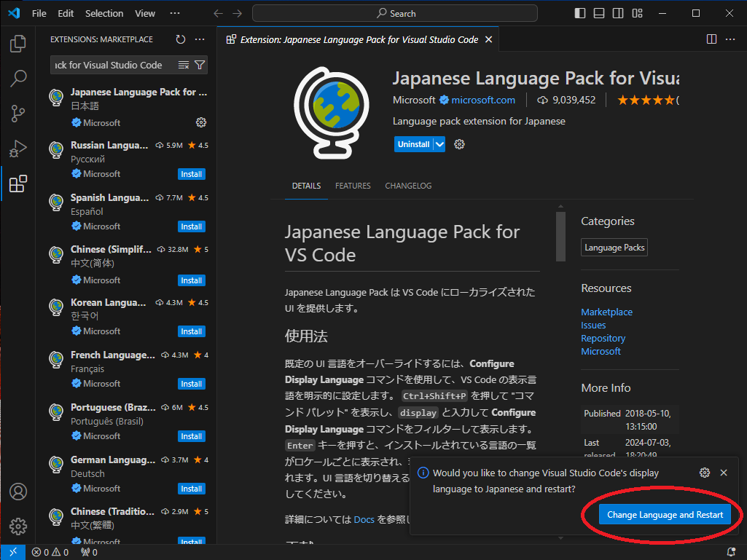Open Manage gear beside the Uninstall button

point(459,144)
